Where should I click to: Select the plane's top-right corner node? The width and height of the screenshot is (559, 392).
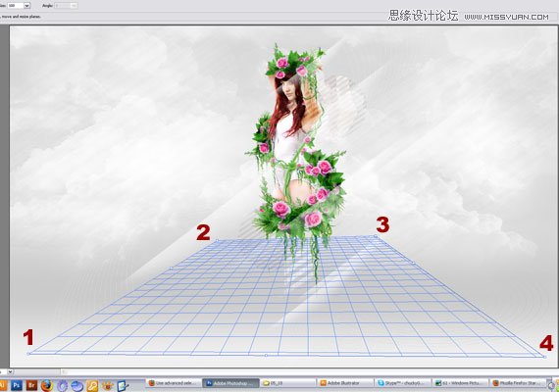375,236
